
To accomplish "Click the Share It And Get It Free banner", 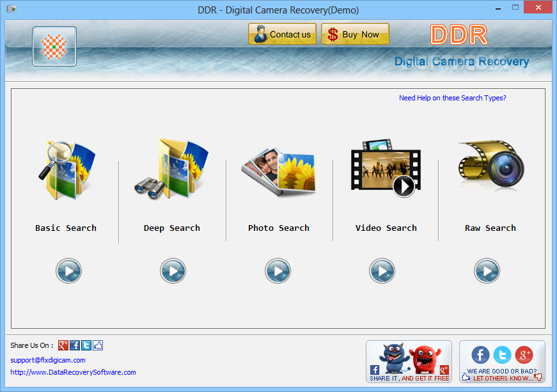I will (409, 361).
